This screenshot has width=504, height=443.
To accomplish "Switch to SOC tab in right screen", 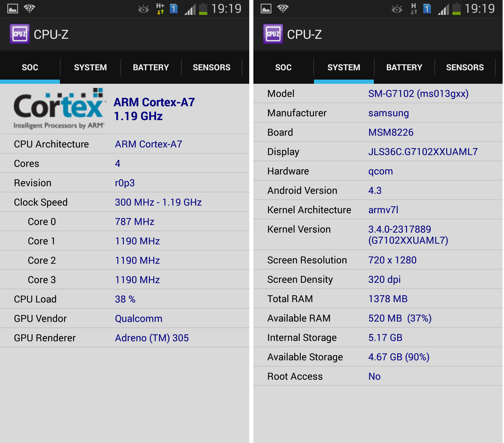I will pos(283,67).
